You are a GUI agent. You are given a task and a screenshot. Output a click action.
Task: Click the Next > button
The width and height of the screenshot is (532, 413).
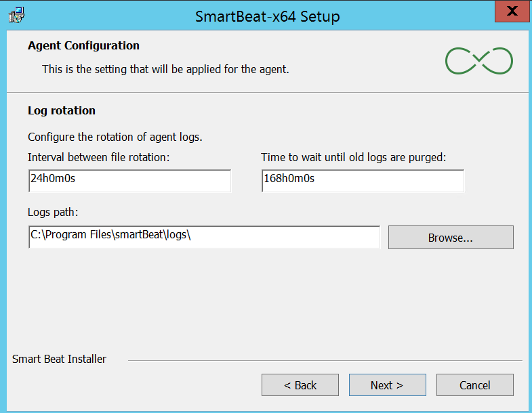click(x=388, y=385)
